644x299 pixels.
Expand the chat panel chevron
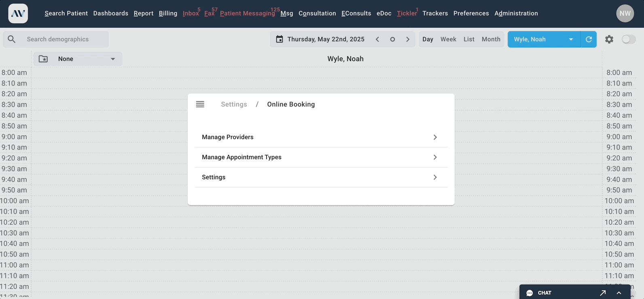(619, 293)
